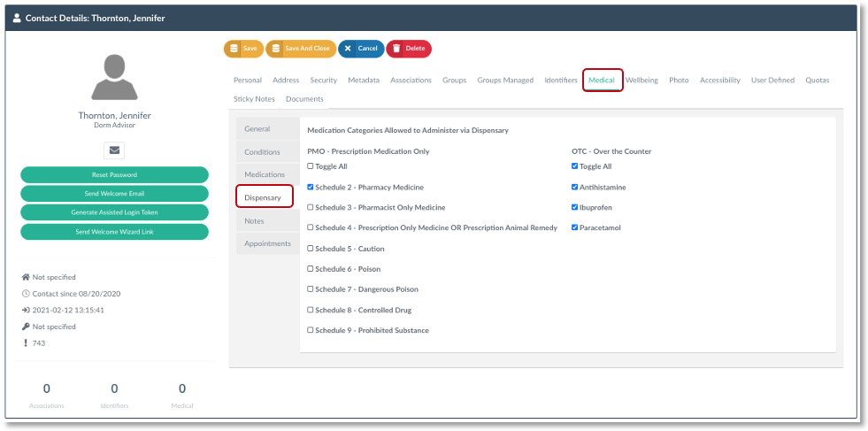
Task: Uncheck the Ibuprofen checkbox
Action: point(574,207)
